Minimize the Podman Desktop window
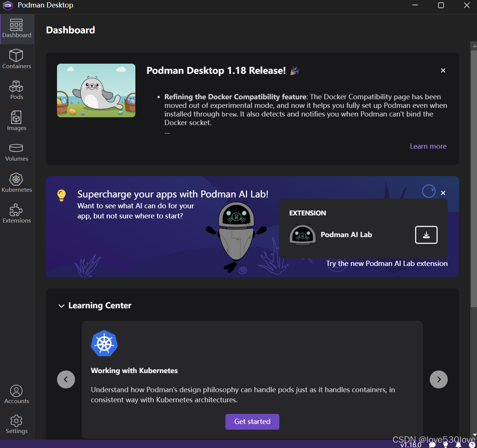Image resolution: width=477 pixels, height=448 pixels. coord(415,5)
